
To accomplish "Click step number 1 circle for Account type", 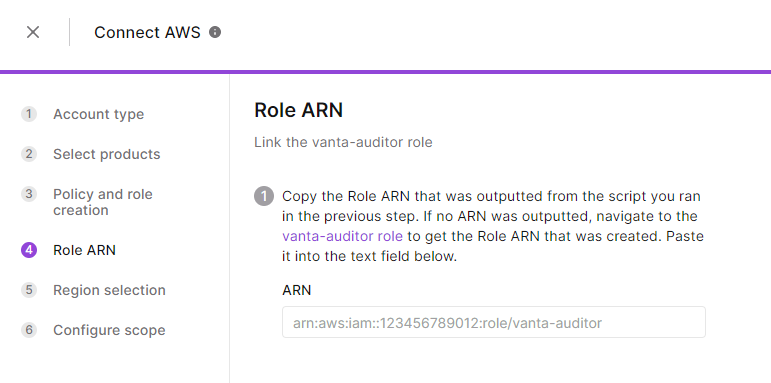I will (29, 114).
